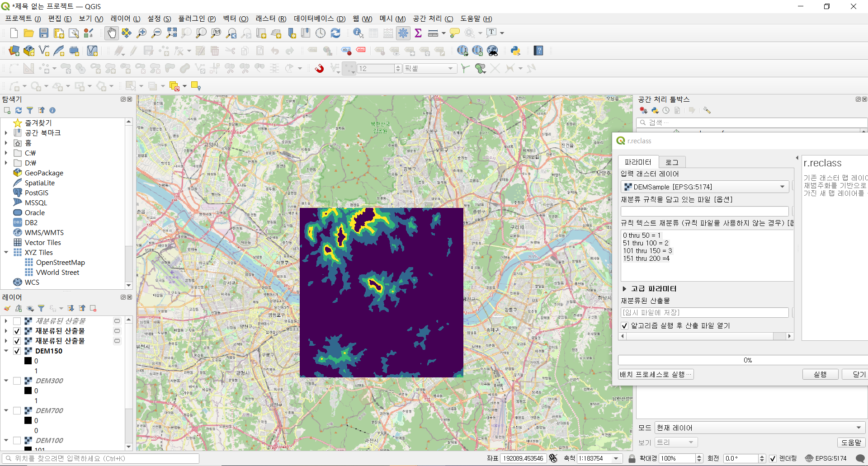Uncheck open output file after running

coord(624,325)
